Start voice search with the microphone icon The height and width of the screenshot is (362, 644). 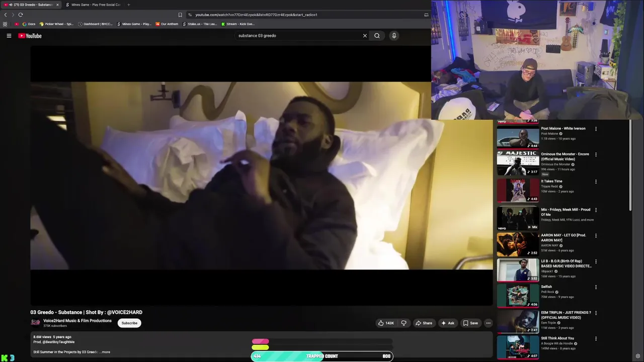click(x=394, y=36)
